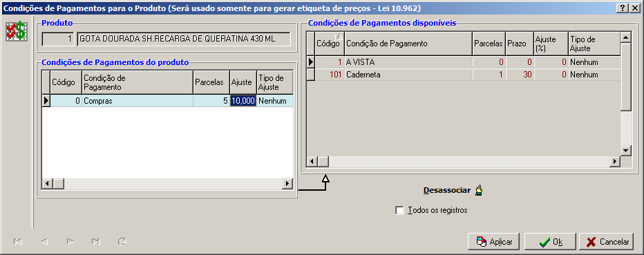Apply changes with the Aplicar button
Screen dimensions: 644x255
click(493, 241)
